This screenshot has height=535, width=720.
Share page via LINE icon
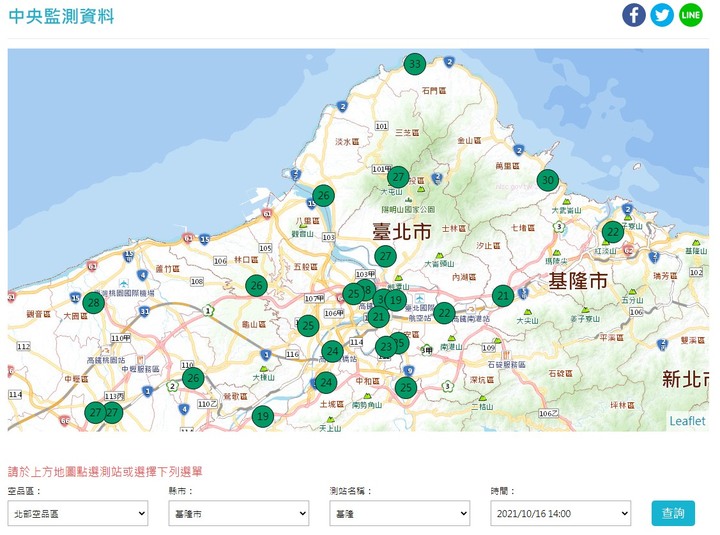pyautogui.click(x=690, y=15)
